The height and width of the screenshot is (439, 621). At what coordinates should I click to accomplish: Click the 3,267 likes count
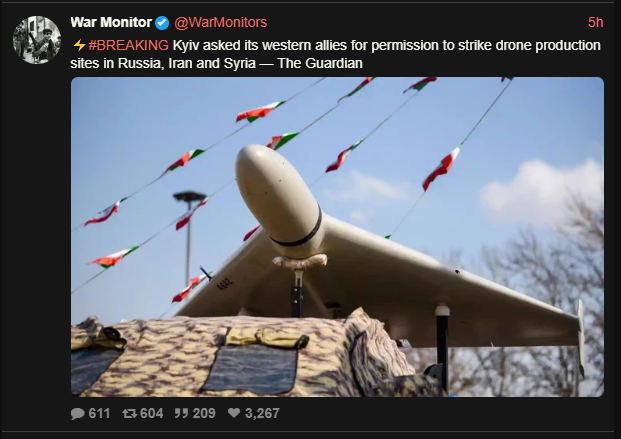pos(262,413)
